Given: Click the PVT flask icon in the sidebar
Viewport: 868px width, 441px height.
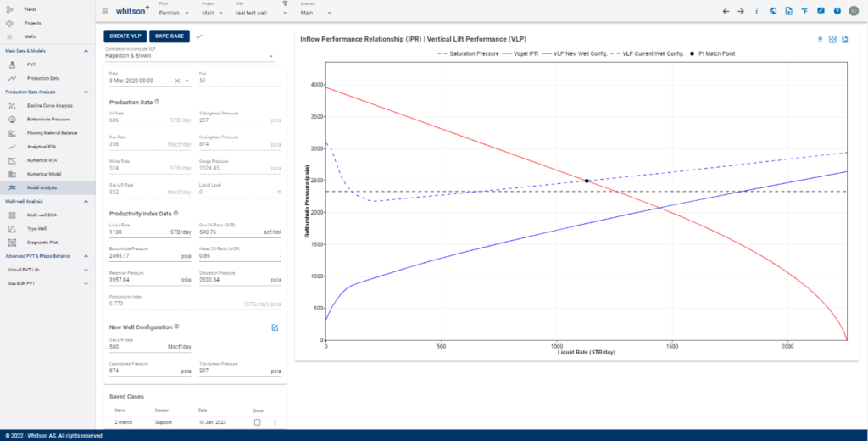Looking at the screenshot, I should [x=12, y=64].
